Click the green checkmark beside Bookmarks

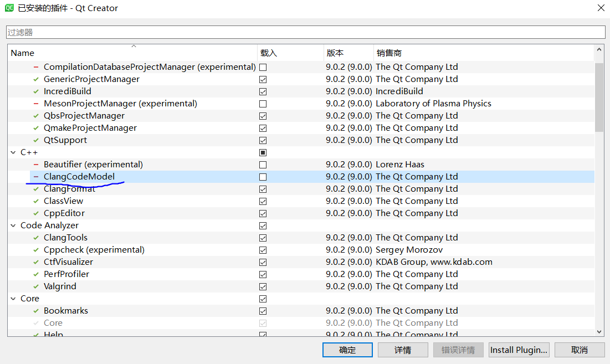click(36, 311)
